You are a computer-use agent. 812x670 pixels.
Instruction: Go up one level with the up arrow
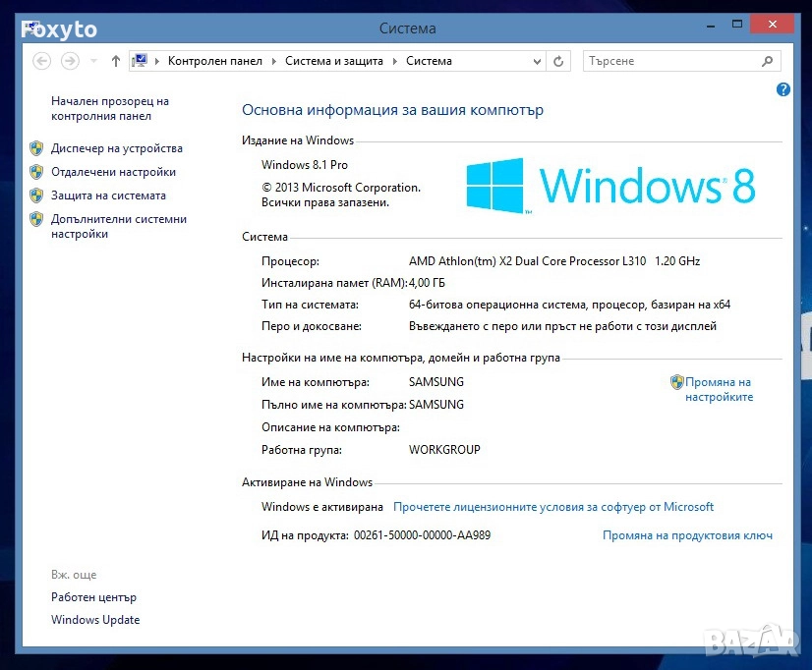(116, 61)
